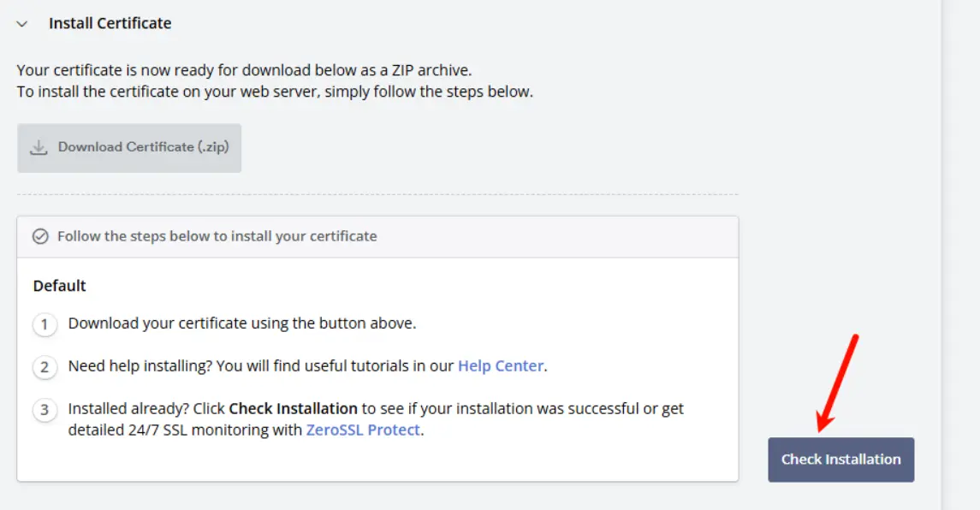The height and width of the screenshot is (510, 980).
Task: Click the Check Installation button
Action: coord(841,460)
